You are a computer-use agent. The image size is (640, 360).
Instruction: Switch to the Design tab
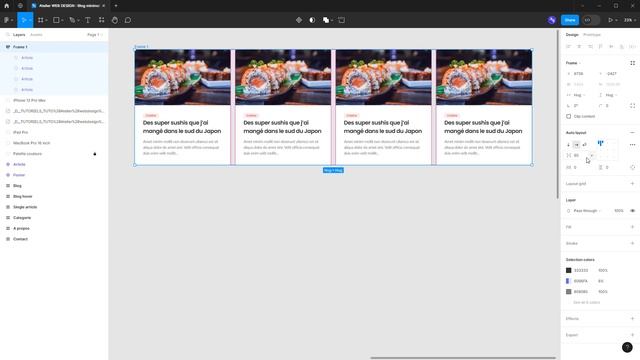[572, 35]
